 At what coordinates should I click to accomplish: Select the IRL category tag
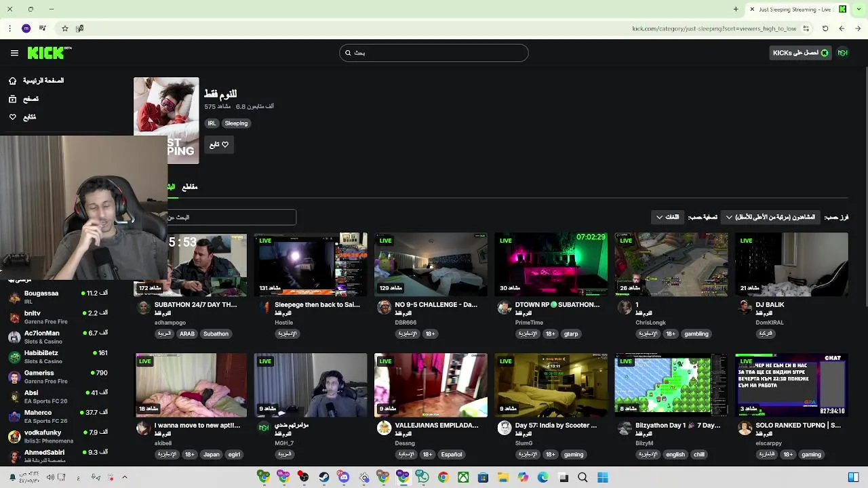pos(212,123)
